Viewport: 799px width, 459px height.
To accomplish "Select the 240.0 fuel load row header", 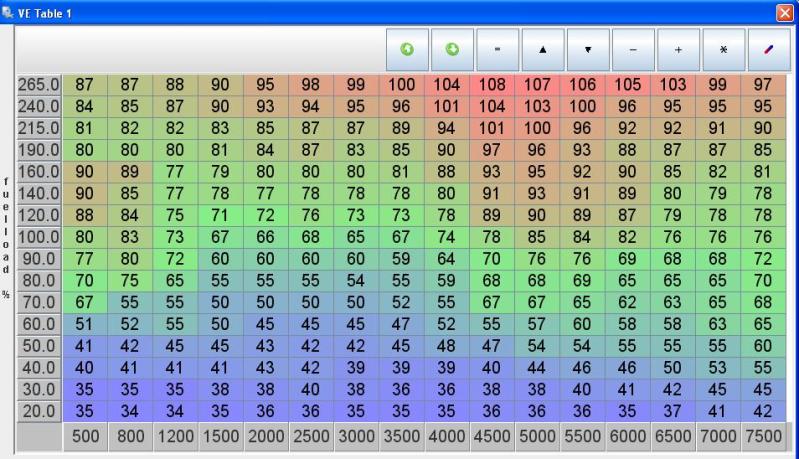I will [x=39, y=106].
